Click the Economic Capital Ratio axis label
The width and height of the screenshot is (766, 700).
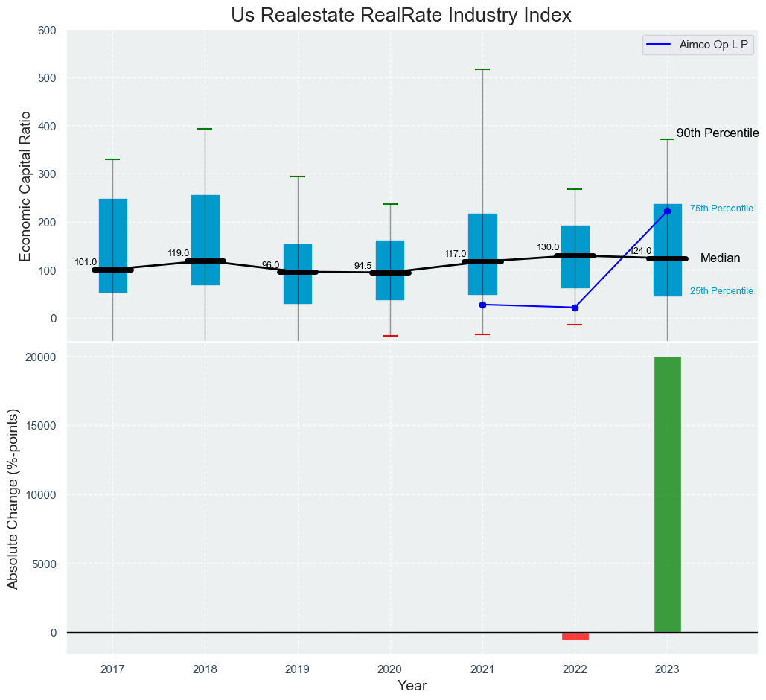pyautogui.click(x=25, y=185)
